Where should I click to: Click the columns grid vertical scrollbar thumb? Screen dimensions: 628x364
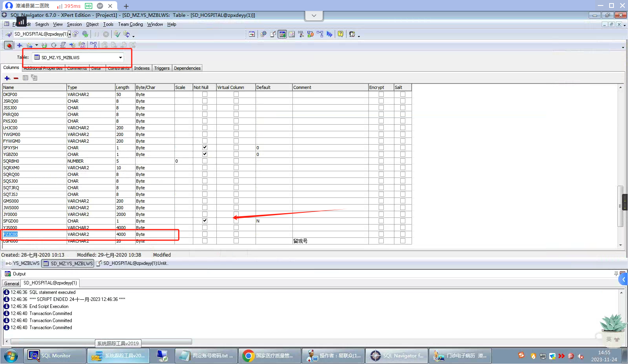620,206
